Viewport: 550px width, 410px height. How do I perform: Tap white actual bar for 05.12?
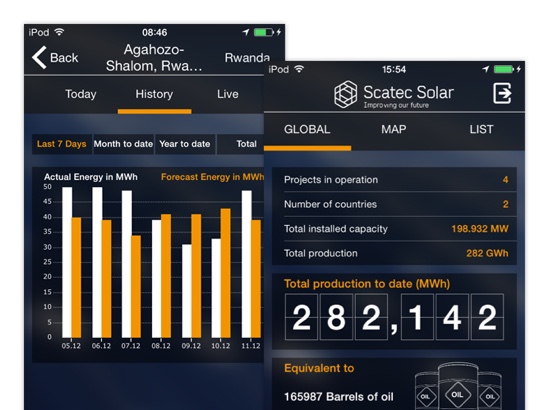[x=67, y=262]
